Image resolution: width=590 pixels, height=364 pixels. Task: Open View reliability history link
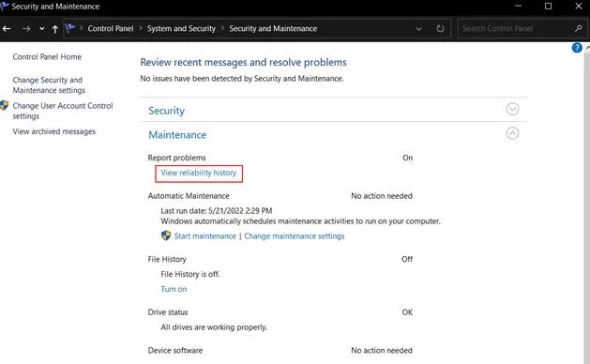199,173
